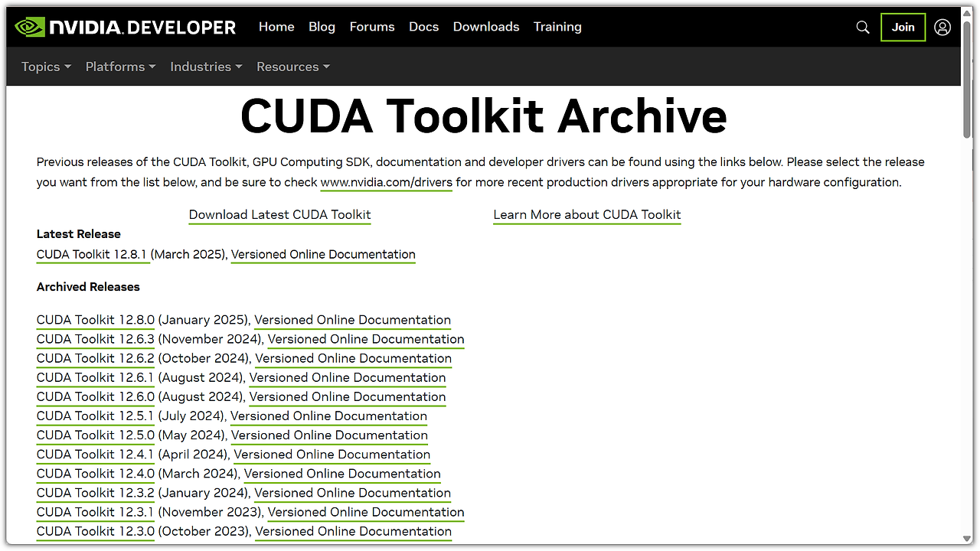Click Downloads in the navigation

click(485, 27)
